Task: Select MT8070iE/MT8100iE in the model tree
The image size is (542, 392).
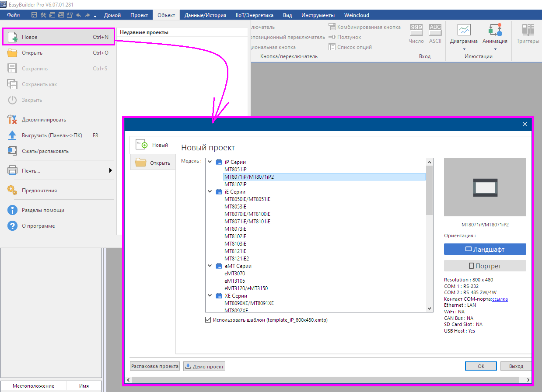Action: [x=247, y=214]
